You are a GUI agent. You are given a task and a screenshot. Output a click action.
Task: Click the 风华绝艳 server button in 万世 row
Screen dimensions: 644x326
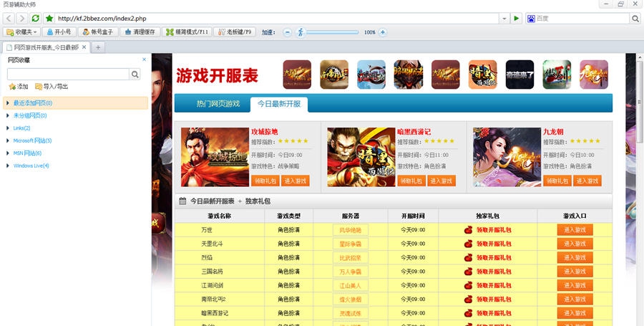point(351,230)
